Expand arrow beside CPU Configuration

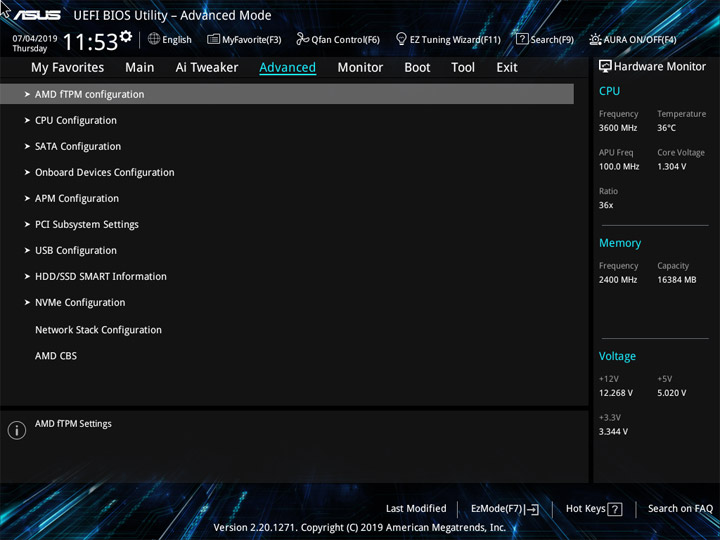click(x=27, y=120)
